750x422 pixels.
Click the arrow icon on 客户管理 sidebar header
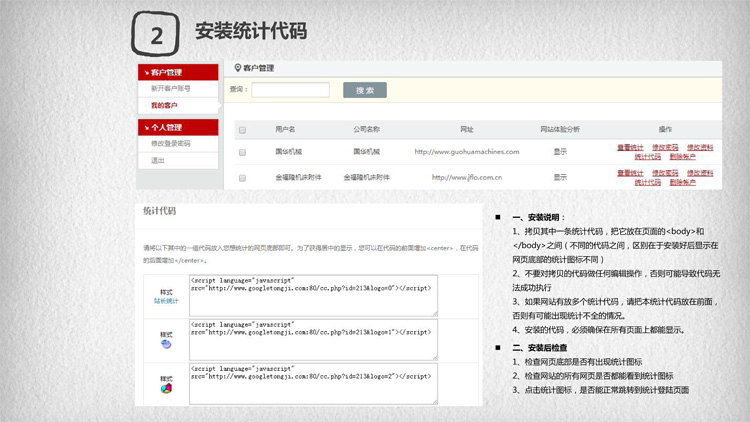tap(144, 72)
